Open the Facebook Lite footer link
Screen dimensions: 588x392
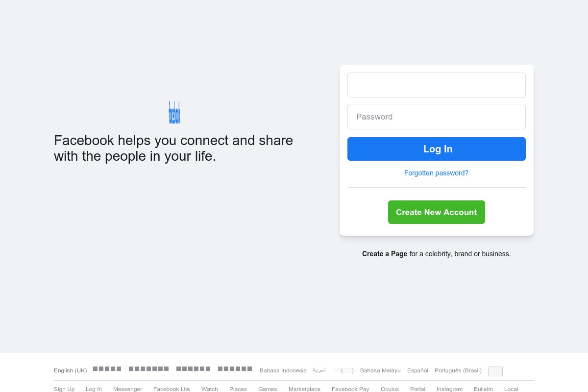click(171, 389)
